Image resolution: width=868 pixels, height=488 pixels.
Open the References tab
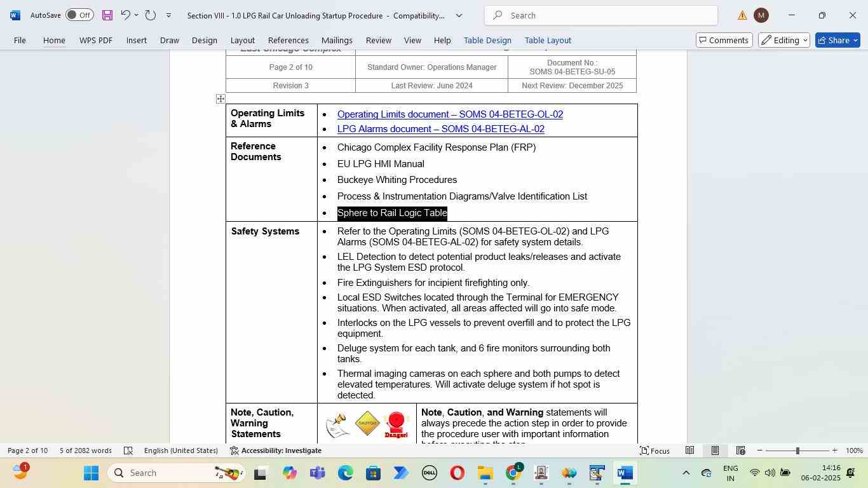(288, 40)
